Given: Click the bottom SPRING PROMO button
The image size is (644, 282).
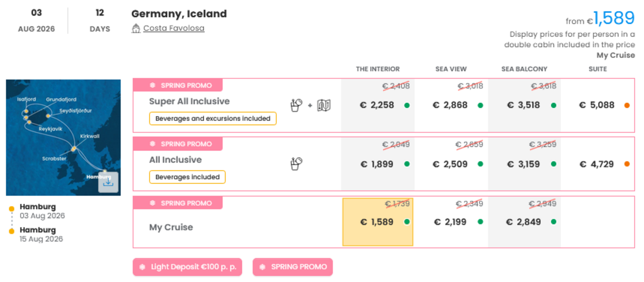Looking at the screenshot, I should (292, 267).
